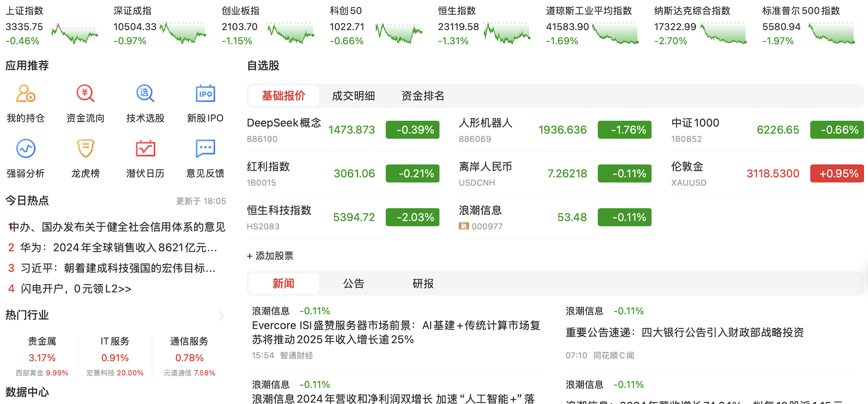Viewport: 868px width, 404px height.
Task: Open the 潜伏日历 calendar icon
Action: coord(145,149)
